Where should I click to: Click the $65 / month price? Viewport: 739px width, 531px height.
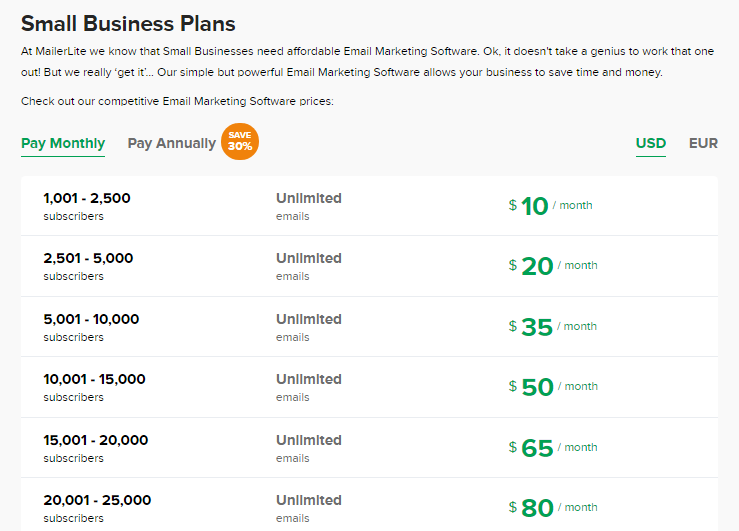click(x=553, y=448)
